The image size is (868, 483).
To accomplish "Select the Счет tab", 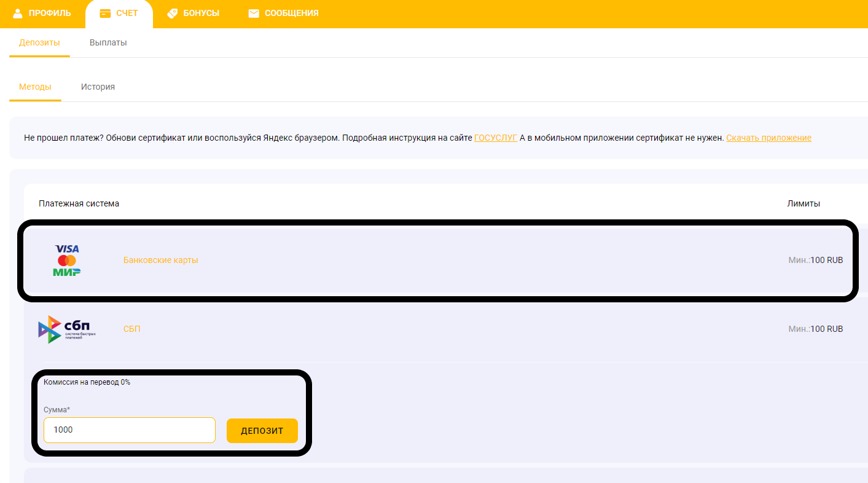I will tap(119, 14).
